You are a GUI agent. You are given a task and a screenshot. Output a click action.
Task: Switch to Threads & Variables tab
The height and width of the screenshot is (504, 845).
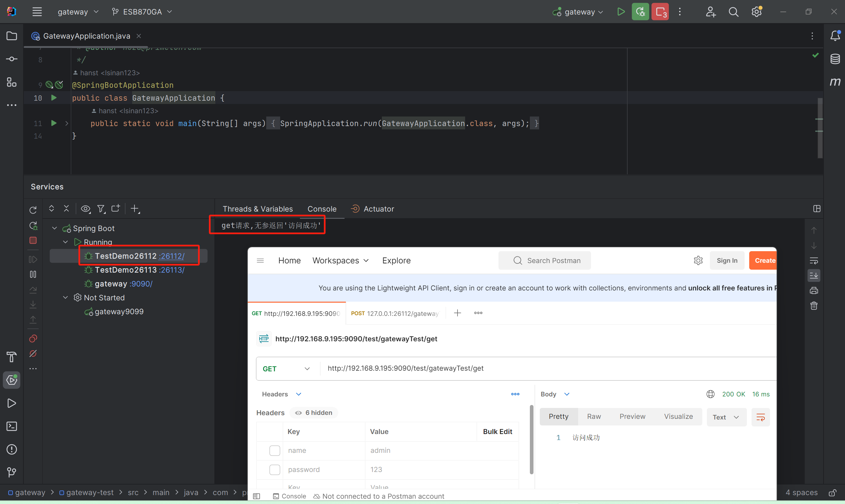[x=257, y=209]
